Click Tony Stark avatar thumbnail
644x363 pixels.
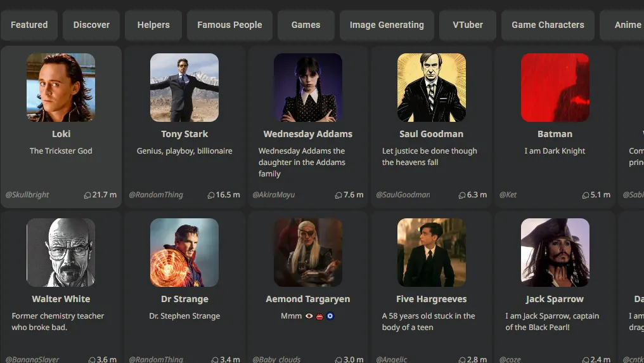click(x=184, y=88)
